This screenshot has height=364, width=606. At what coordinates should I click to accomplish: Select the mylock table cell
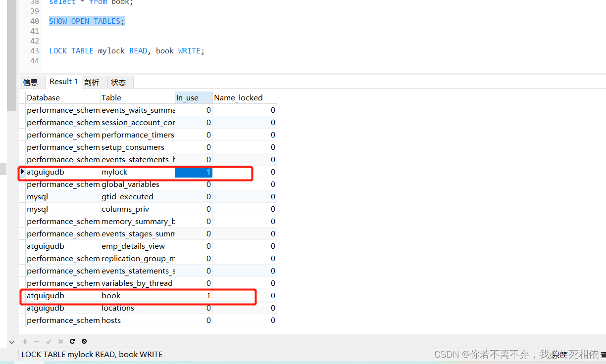click(x=138, y=172)
